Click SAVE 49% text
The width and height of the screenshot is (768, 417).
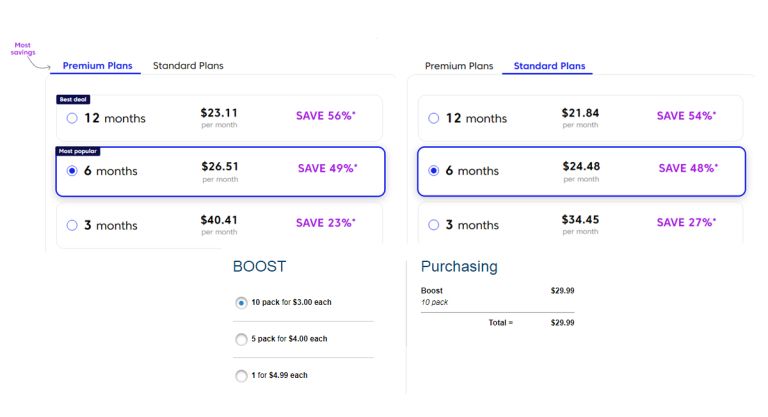(x=328, y=168)
